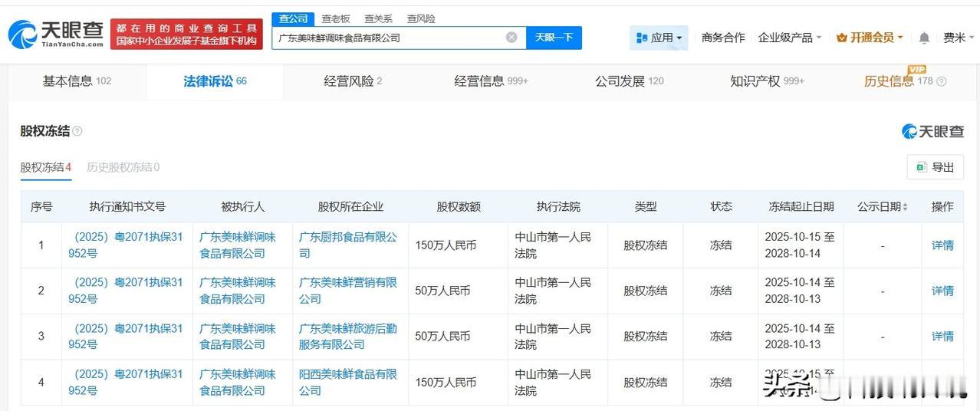Select the 查公司 search tab
This screenshot has height=411, width=980.
click(293, 18)
